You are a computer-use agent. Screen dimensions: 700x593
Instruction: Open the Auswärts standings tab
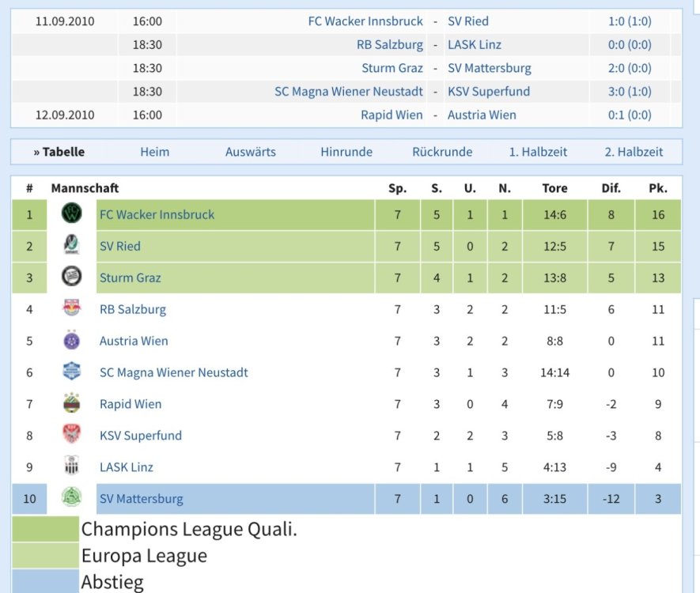pyautogui.click(x=250, y=152)
